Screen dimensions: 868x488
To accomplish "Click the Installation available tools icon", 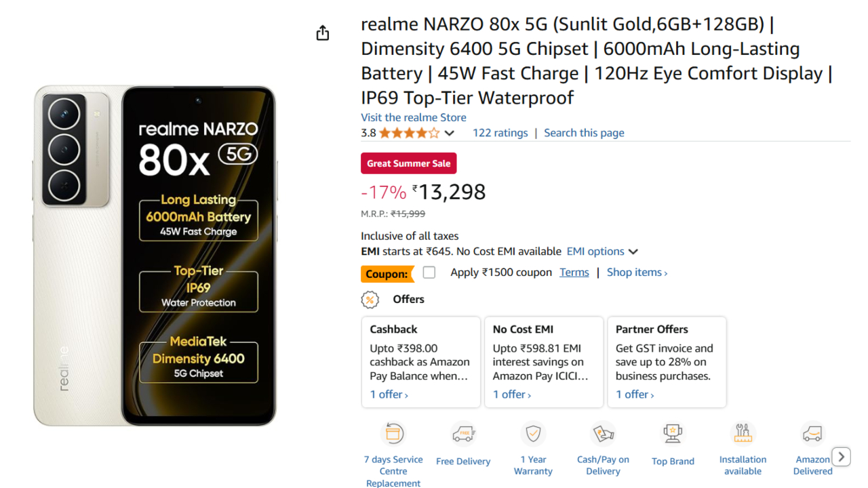I will 743,433.
